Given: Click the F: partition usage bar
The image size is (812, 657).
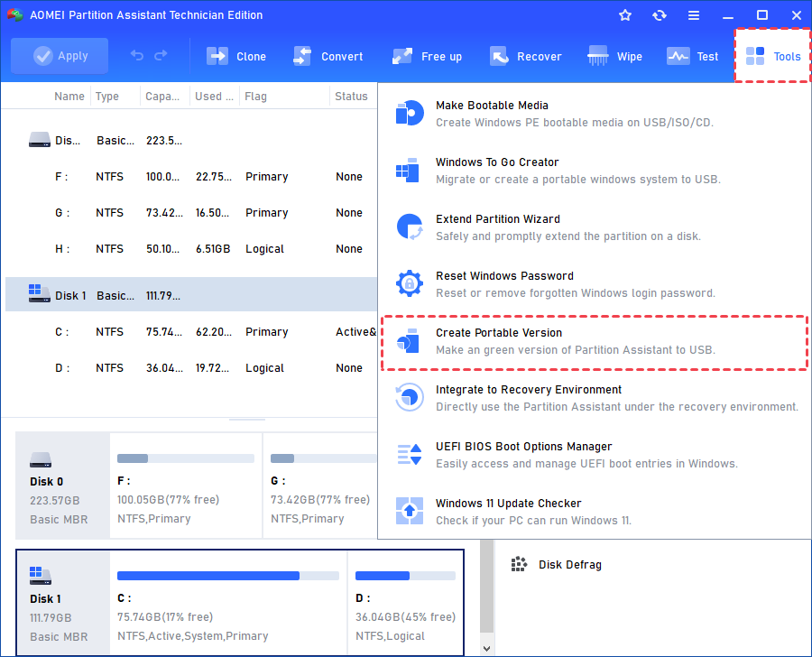Looking at the screenshot, I should [185, 458].
